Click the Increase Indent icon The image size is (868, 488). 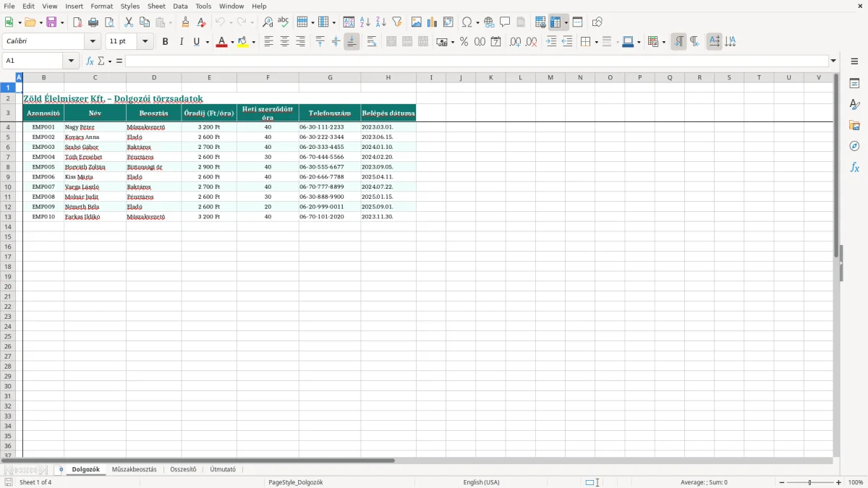click(x=551, y=42)
